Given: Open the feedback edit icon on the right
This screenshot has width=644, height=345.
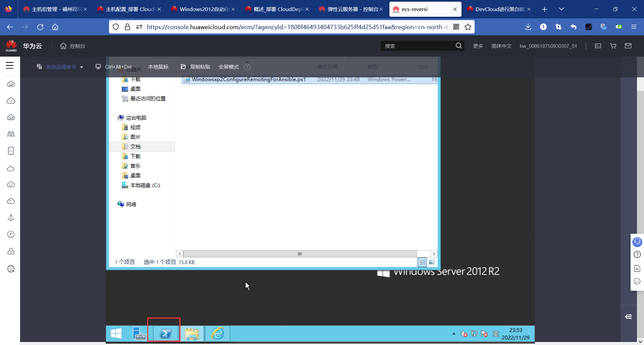Looking at the screenshot, I should (637, 268).
